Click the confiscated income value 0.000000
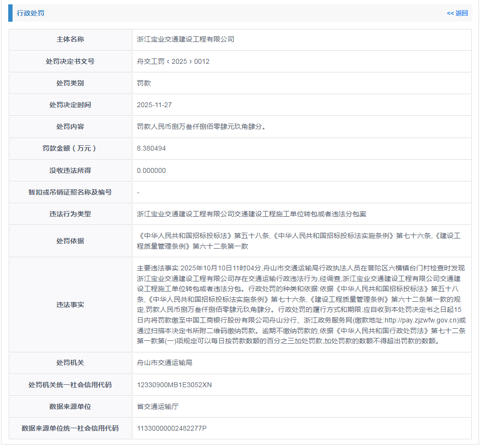Viewport: 482px width, 448px height. (x=151, y=170)
